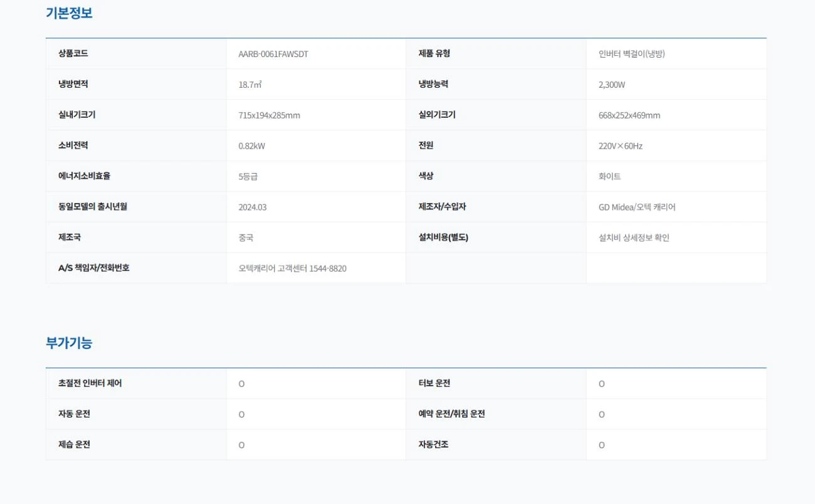
Task: Select the energy grade value '5등급'
Action: [x=248, y=177]
